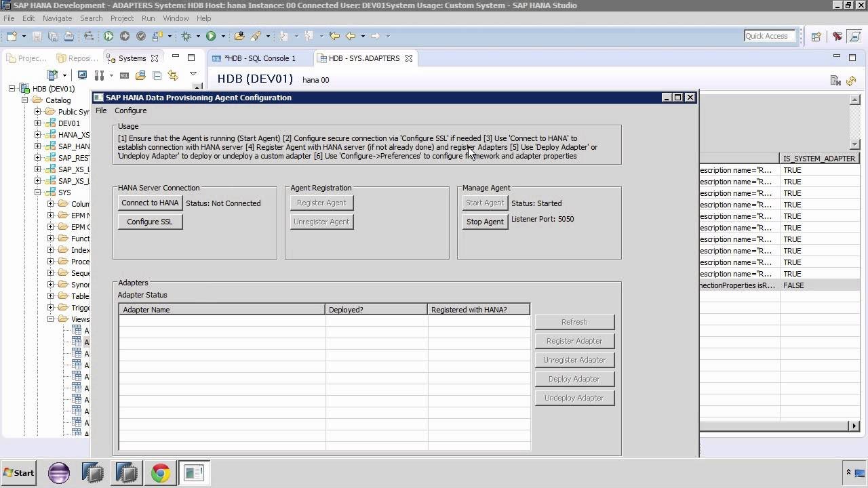Screen dimensions: 868x488
Task: Click the New wizard toolbar icon
Action: [x=12, y=36]
